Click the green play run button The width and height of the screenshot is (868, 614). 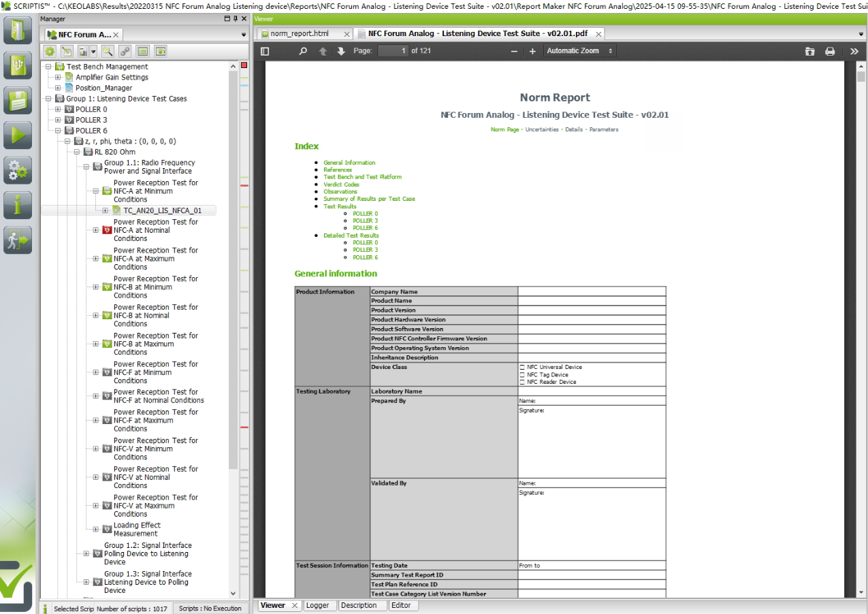coord(18,135)
